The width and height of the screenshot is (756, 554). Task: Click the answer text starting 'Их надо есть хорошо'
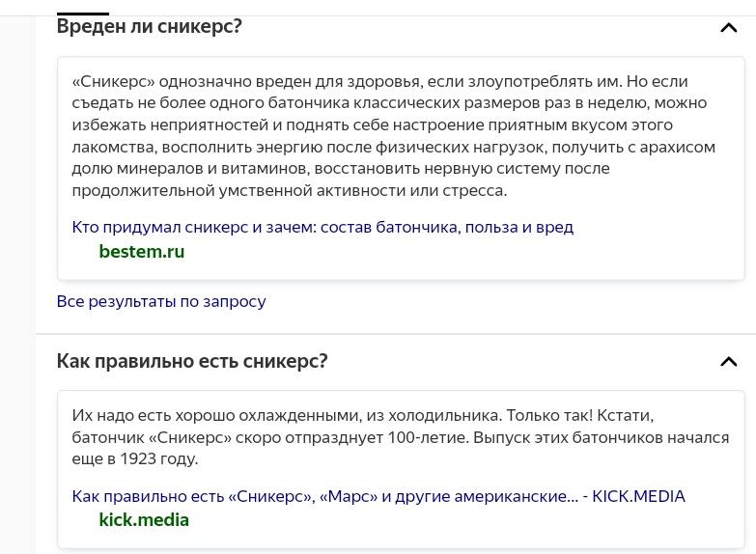400,437
